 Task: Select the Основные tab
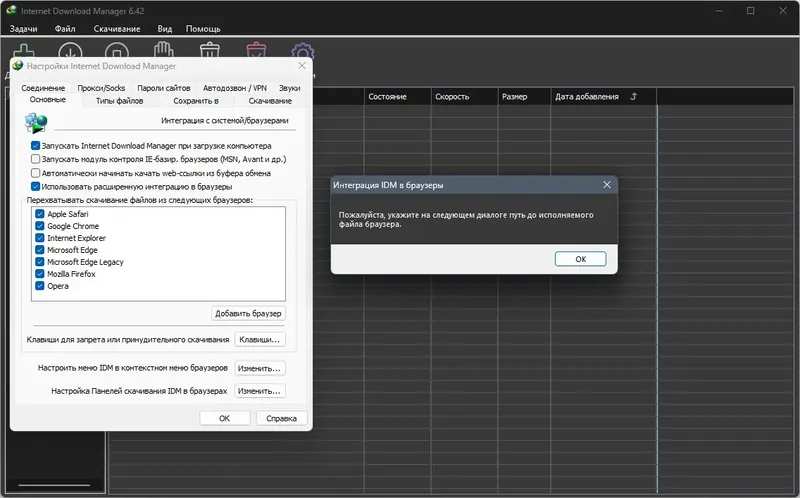[47, 99]
